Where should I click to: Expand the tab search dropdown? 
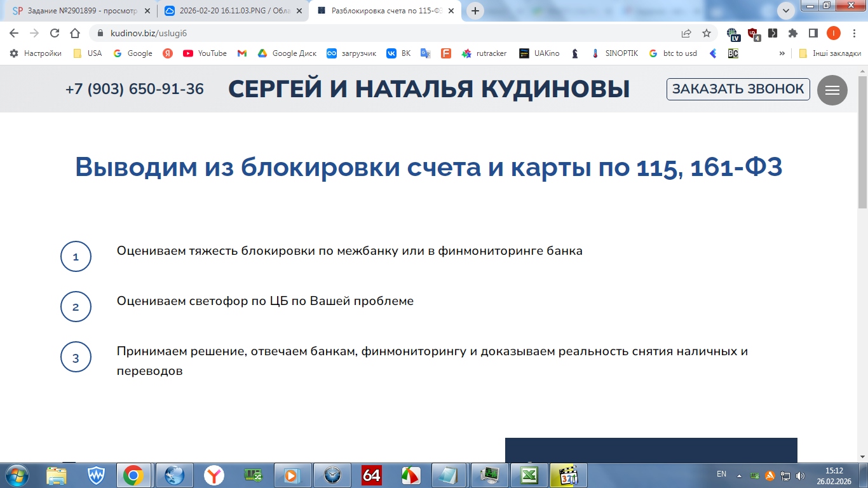786,10
